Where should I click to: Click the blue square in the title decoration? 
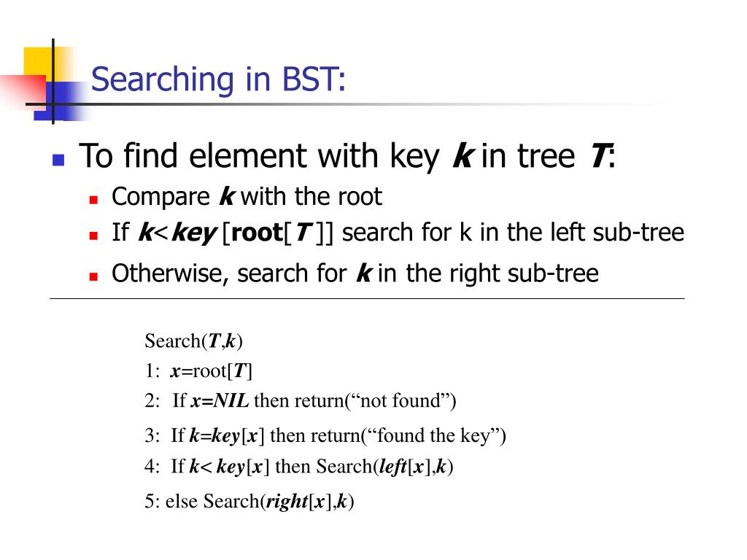(x=58, y=101)
